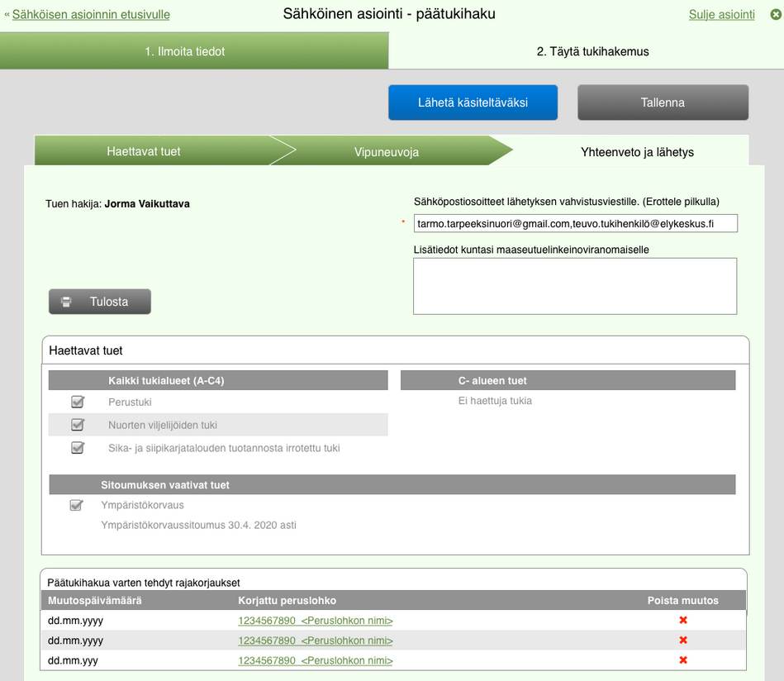Open second row's Peruslohkon nimi link
The height and width of the screenshot is (681, 784).
pyautogui.click(x=315, y=641)
